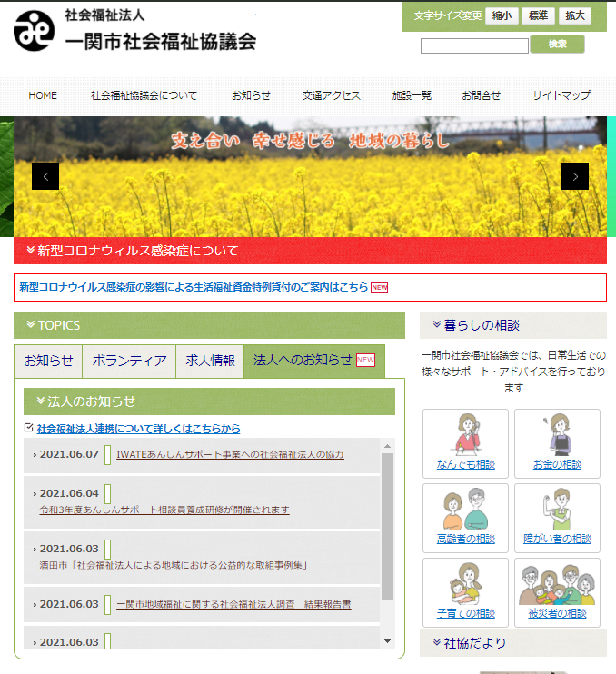Screen dimensions: 616x674
Task: Open the お問合せ menu item
Action: point(481,95)
